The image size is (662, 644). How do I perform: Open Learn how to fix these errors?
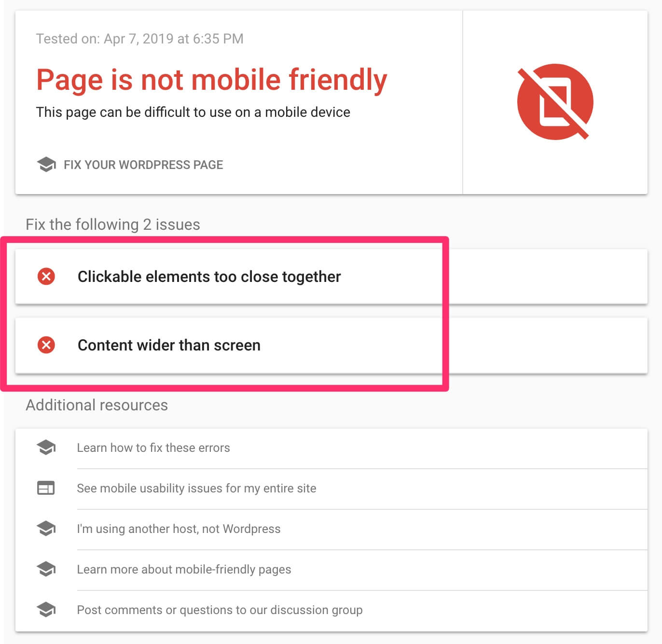[153, 448]
